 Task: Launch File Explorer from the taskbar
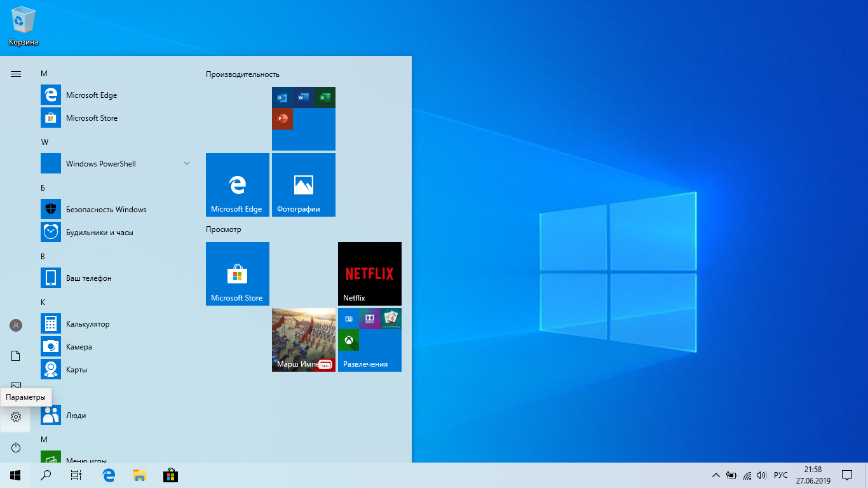(139, 475)
